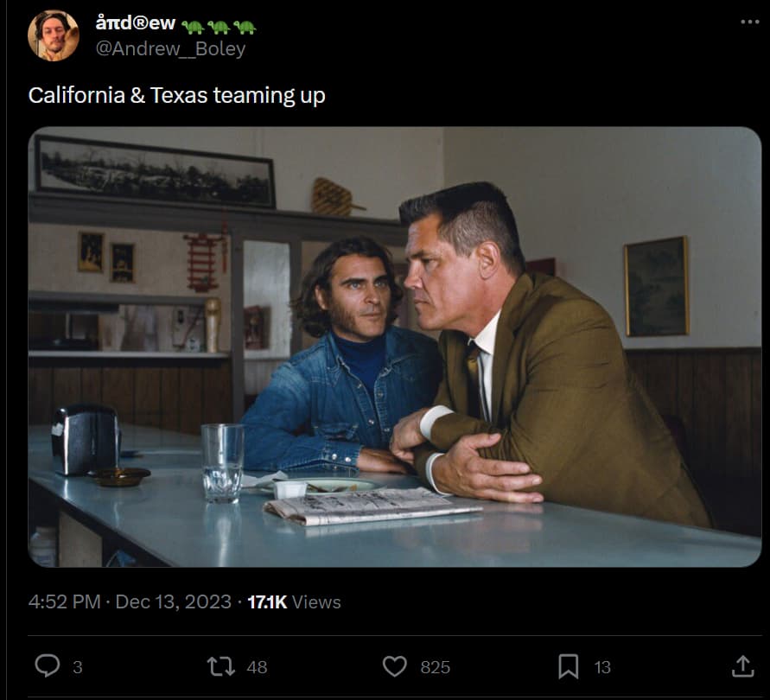Open the three-dot more options menu
The height and width of the screenshot is (700, 770).
click(x=748, y=22)
